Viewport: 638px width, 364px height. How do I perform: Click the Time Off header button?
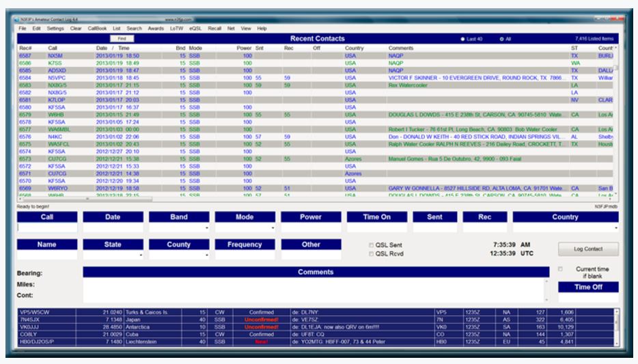[588, 287]
